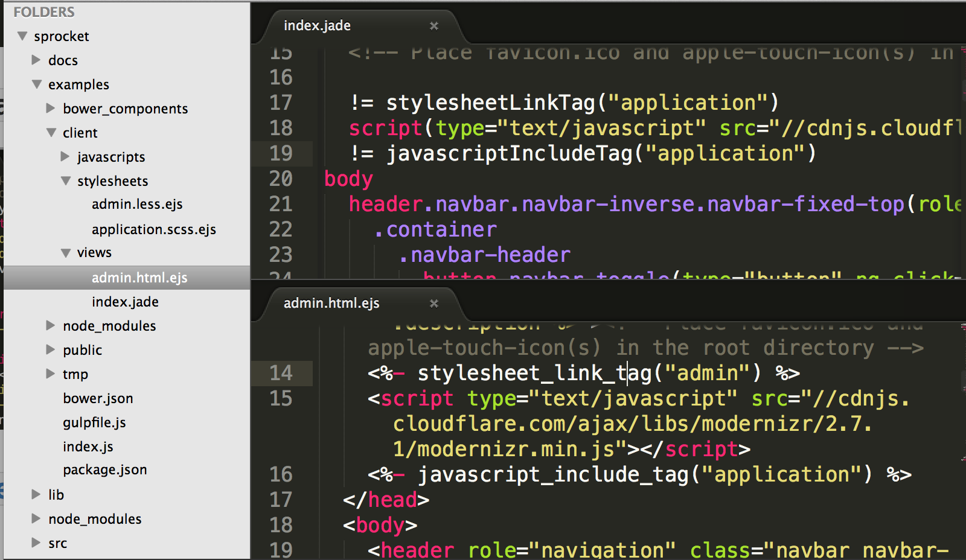
Task: Expand the docs folder arrow
Action: pyautogui.click(x=36, y=60)
